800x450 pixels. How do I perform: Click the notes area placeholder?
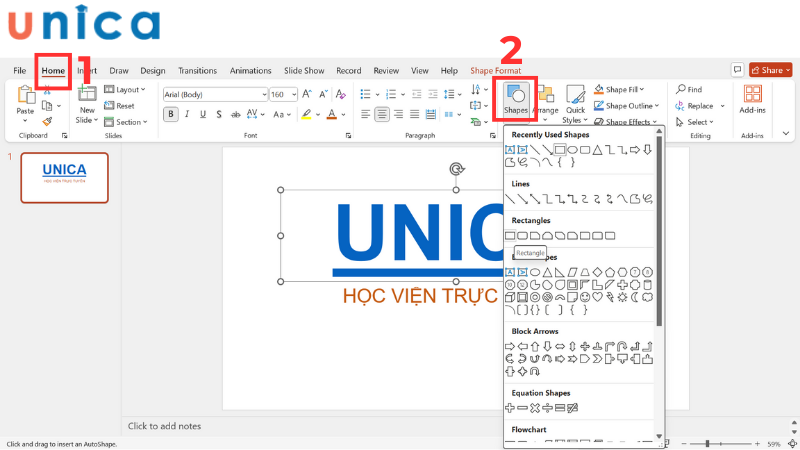(164, 426)
